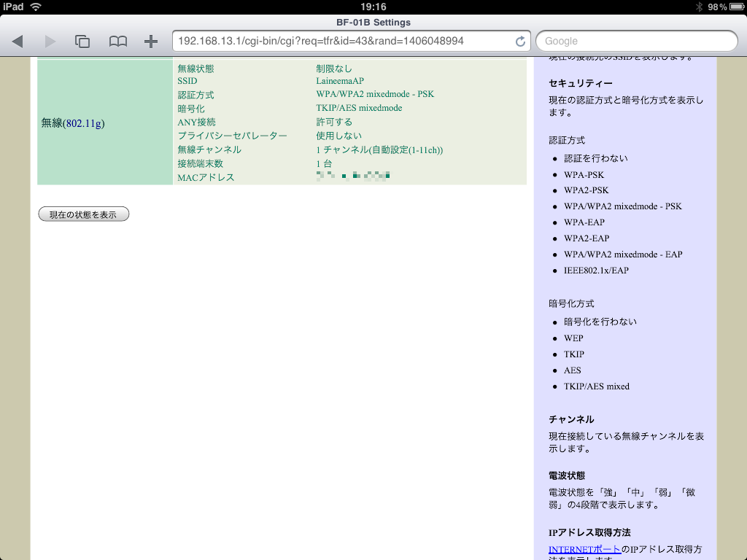Focus the URL address field
This screenshot has height=560, width=747.
(x=351, y=41)
